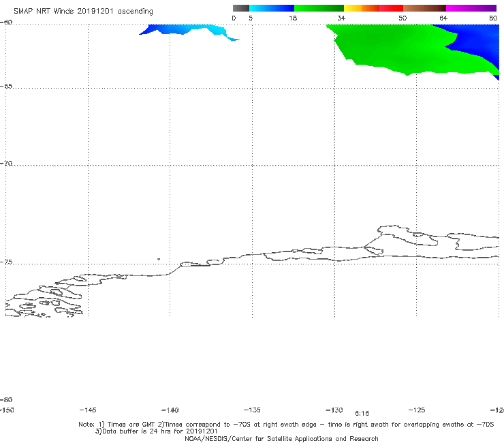Click the longitude label '-130'
The width and height of the screenshot is (504, 443).
pos(334,410)
